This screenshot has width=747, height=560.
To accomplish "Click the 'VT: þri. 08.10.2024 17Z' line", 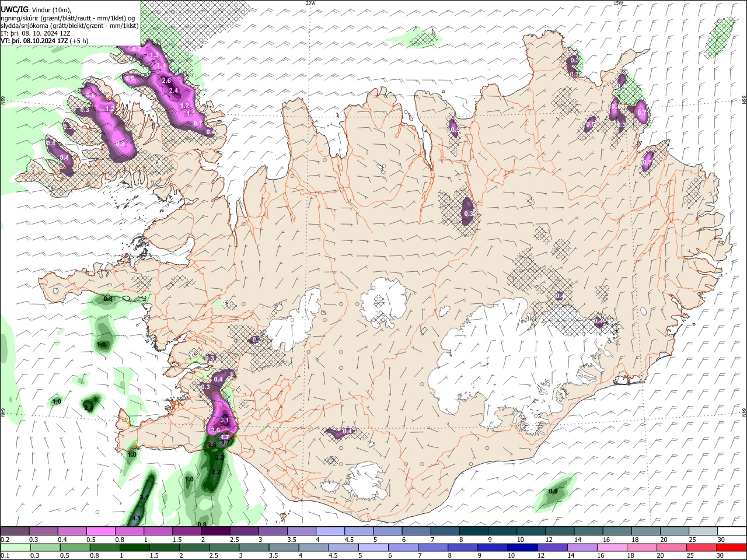I will click(x=34, y=41).
